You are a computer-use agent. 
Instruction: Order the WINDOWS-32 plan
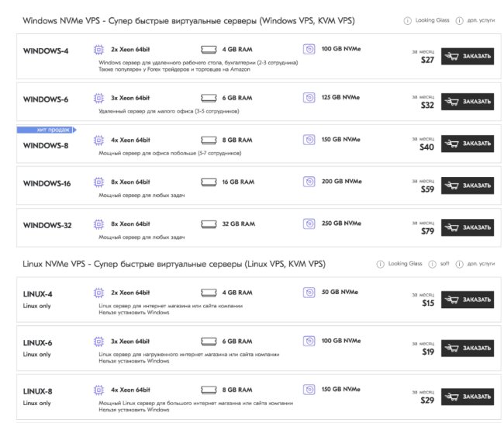468,227
